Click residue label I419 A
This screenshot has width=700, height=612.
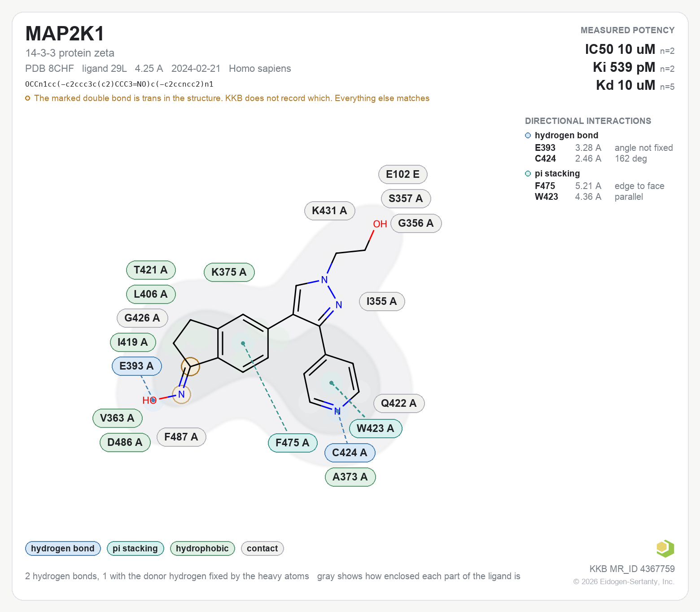[133, 342]
